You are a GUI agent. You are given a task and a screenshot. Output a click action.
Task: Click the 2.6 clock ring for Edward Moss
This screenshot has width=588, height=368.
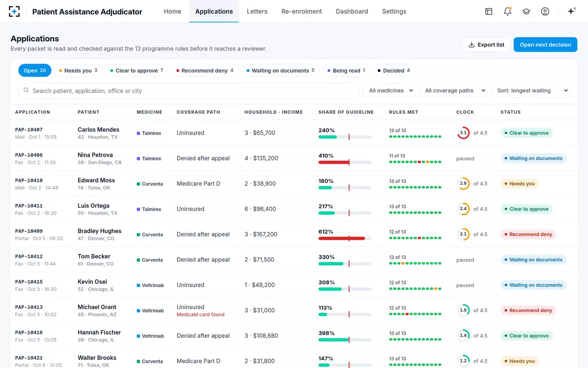pos(463,184)
